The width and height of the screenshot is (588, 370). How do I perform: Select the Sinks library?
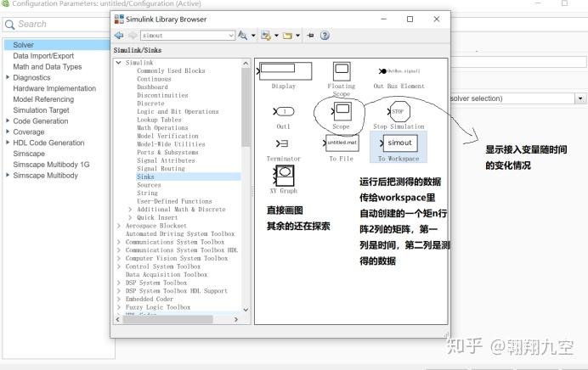click(x=145, y=177)
